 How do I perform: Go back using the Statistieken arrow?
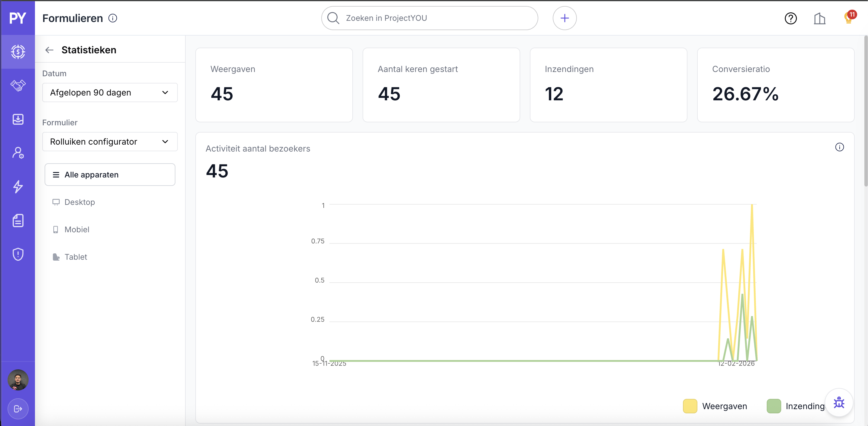[49, 50]
